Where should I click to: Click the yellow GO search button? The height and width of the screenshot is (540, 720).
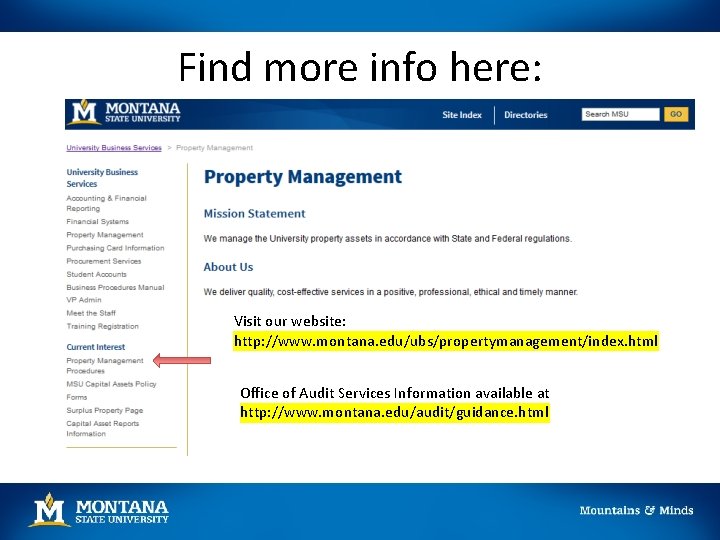click(675, 114)
